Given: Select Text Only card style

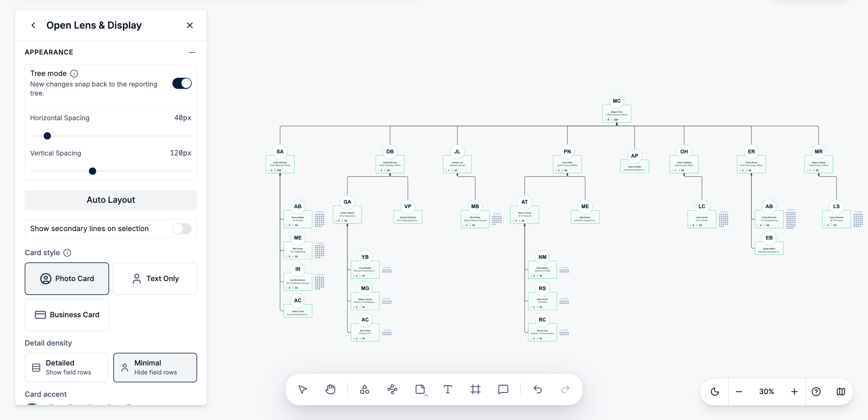Looking at the screenshot, I should point(155,278).
